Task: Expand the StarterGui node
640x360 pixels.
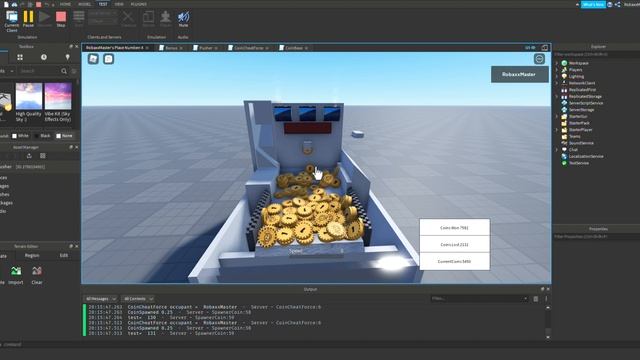Action: tap(557, 116)
